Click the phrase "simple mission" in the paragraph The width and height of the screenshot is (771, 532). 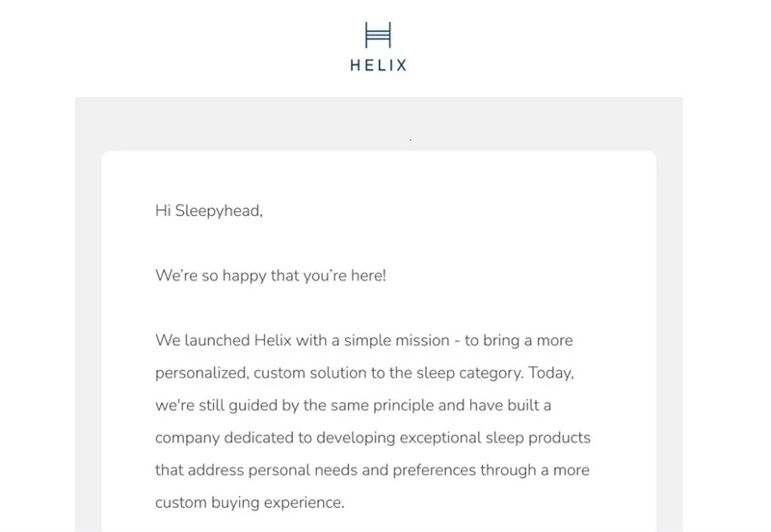coord(389,341)
